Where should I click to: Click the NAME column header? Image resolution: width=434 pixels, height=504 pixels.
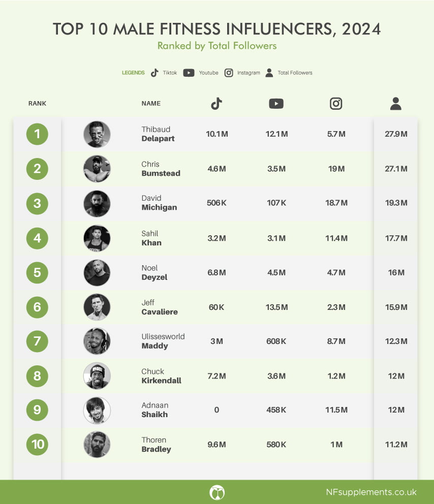pos(151,104)
